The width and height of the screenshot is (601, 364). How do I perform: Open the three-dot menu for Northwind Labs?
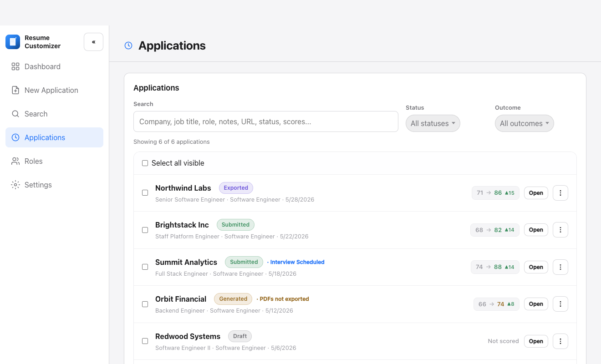pyautogui.click(x=560, y=193)
